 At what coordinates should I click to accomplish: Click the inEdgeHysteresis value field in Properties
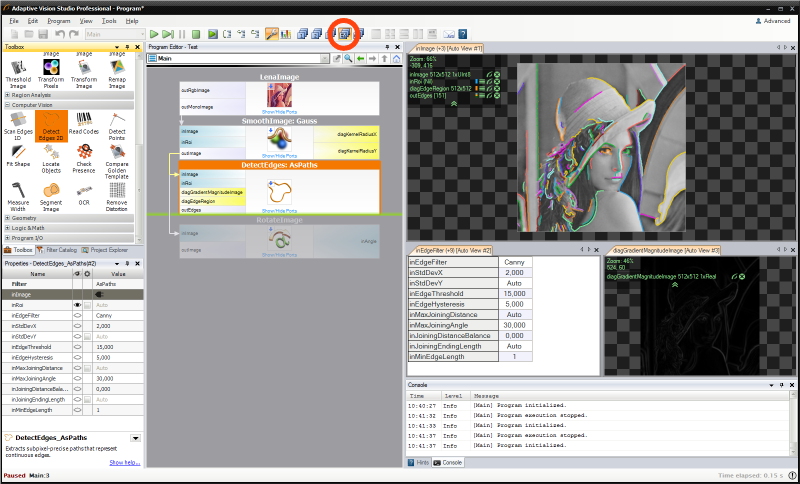(117, 358)
